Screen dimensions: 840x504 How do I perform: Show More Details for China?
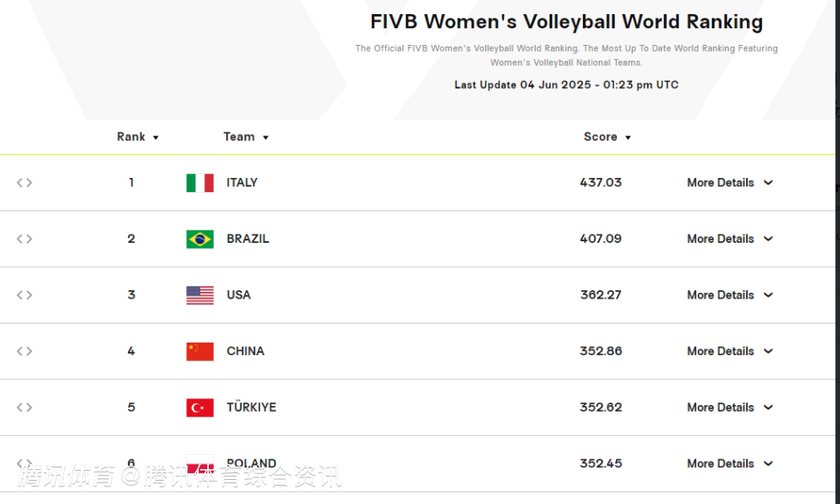[729, 351]
